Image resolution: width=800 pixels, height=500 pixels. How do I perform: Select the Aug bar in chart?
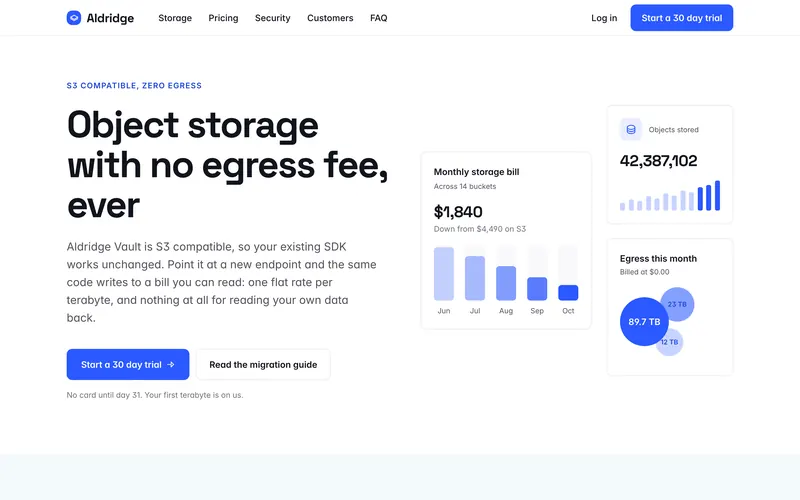point(506,283)
